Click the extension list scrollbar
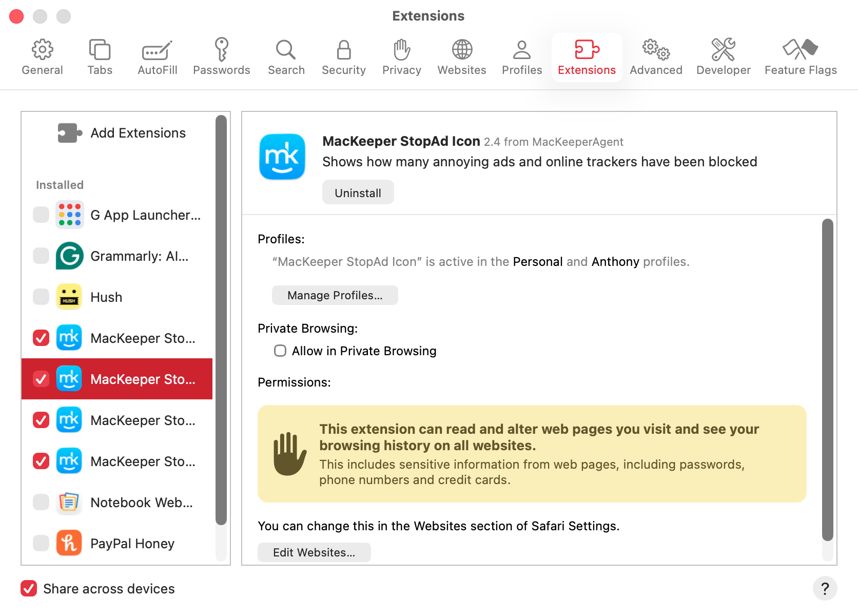Image resolution: width=858 pixels, height=616 pixels. [x=221, y=320]
